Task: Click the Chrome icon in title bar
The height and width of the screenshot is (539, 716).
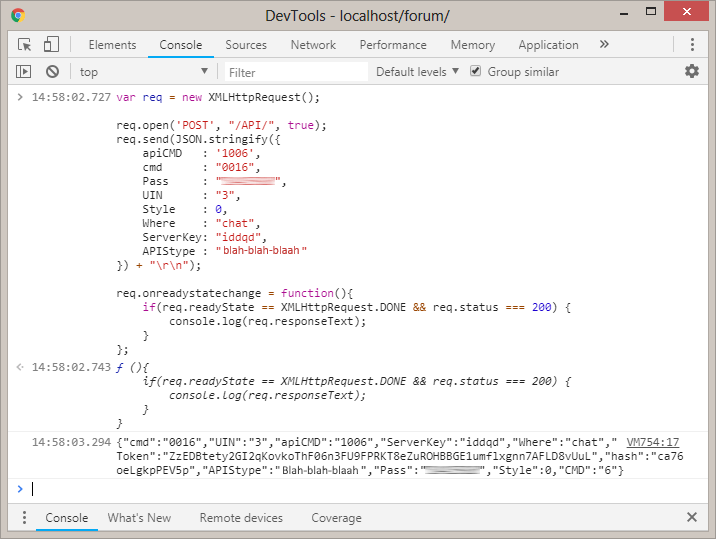Action: click(x=18, y=15)
